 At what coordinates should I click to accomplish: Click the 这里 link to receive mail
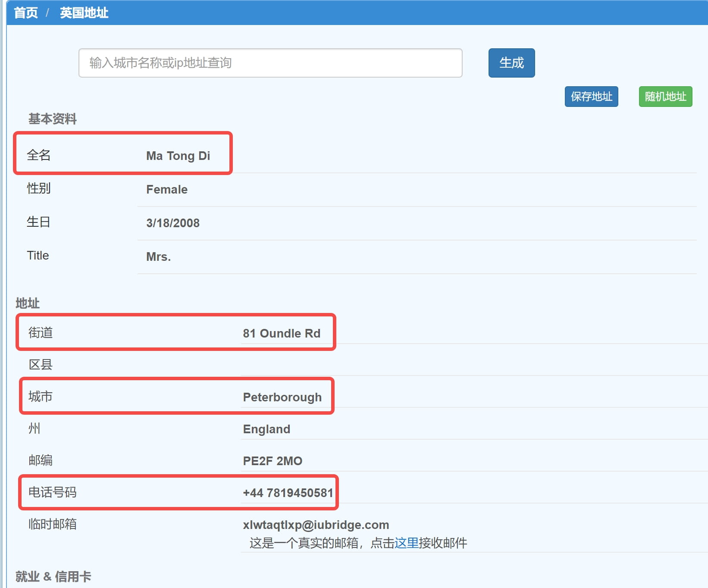406,543
